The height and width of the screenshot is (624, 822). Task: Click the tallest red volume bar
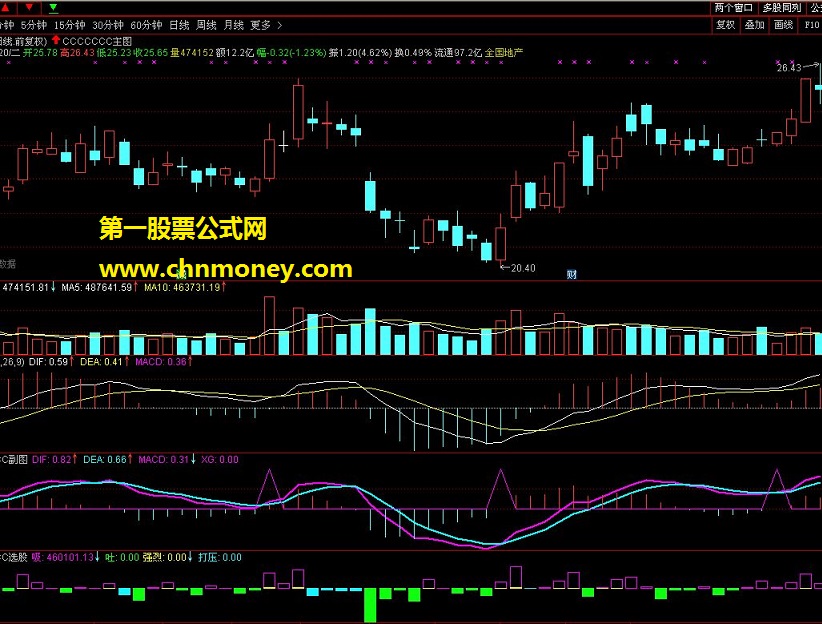point(269,326)
